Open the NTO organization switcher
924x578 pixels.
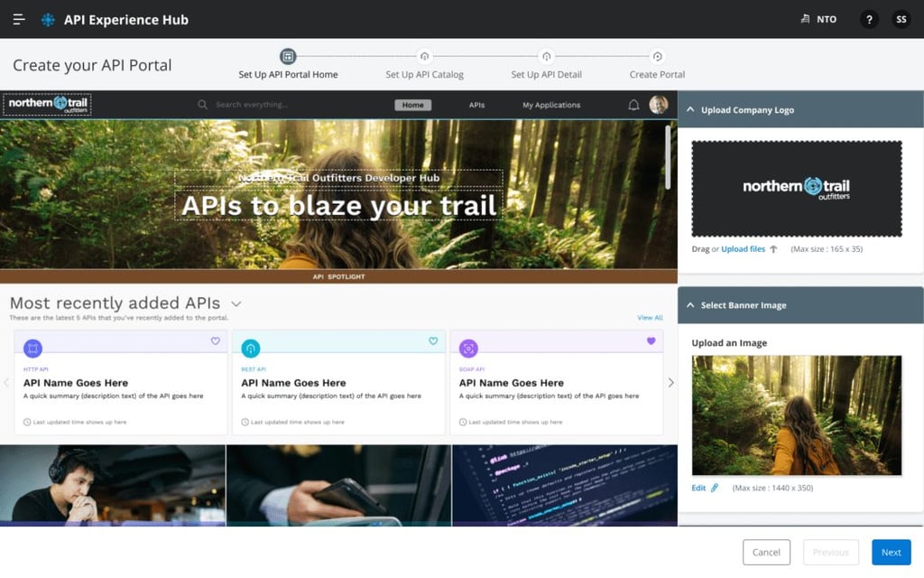click(818, 20)
